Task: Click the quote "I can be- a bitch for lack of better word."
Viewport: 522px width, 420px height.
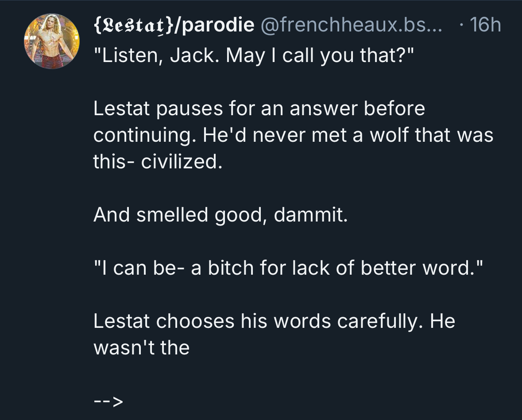Action: pyautogui.click(x=287, y=268)
